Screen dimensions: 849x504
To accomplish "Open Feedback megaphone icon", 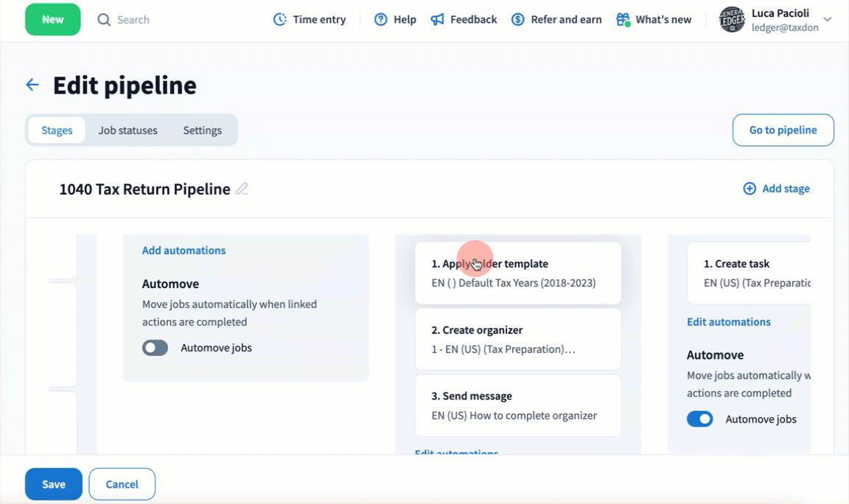I will pyautogui.click(x=438, y=20).
